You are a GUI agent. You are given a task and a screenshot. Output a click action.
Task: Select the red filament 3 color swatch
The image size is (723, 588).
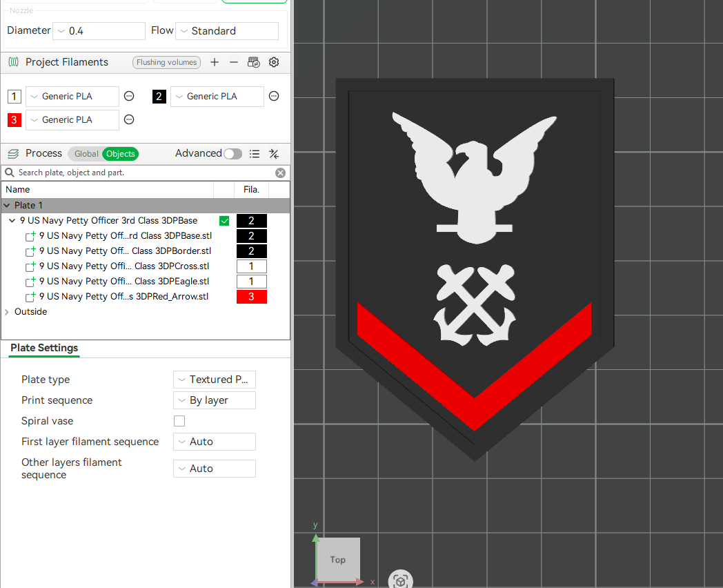pos(14,119)
